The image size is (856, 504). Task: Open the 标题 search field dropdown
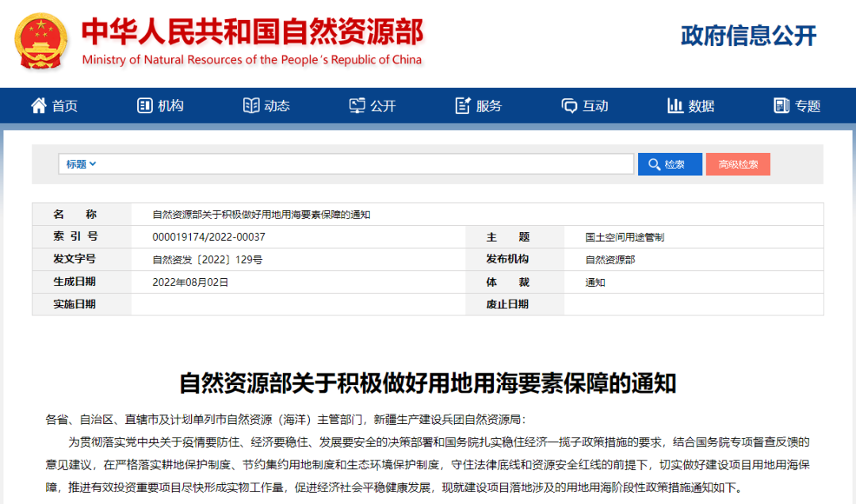coord(81,164)
